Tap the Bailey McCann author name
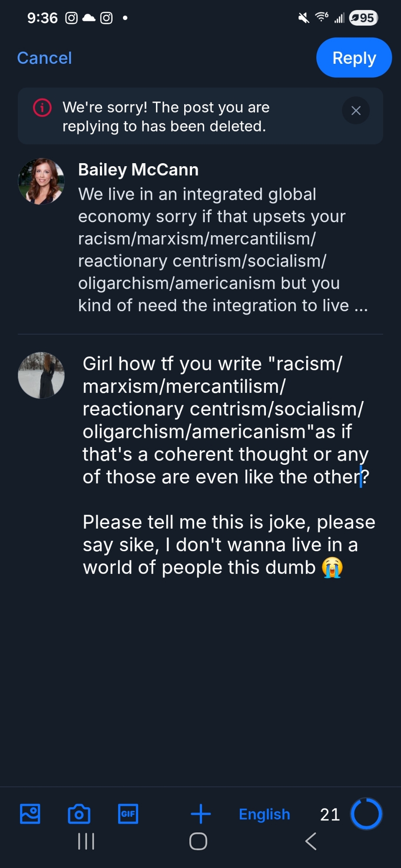The width and height of the screenshot is (401, 868). (138, 170)
